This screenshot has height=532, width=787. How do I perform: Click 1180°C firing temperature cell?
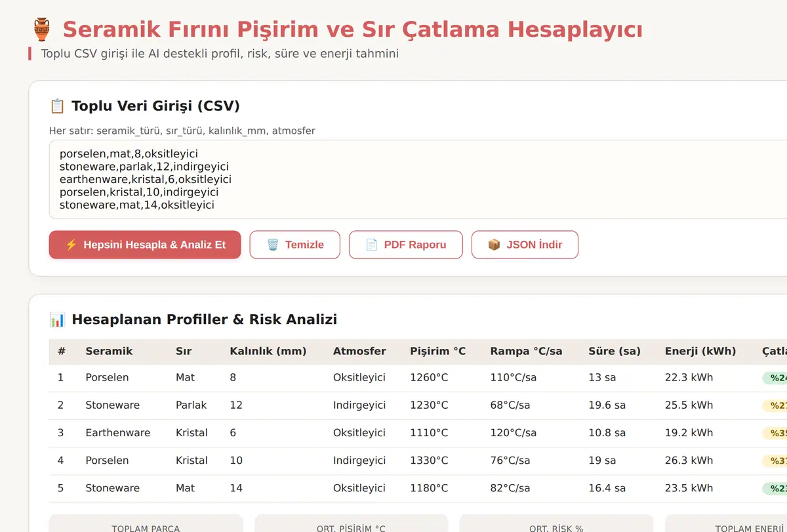click(430, 488)
